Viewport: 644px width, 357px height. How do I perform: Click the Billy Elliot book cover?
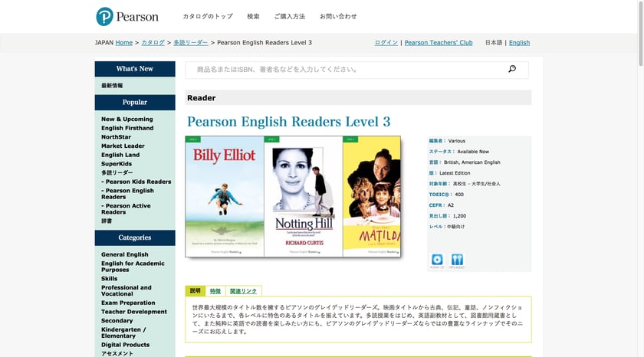point(225,197)
